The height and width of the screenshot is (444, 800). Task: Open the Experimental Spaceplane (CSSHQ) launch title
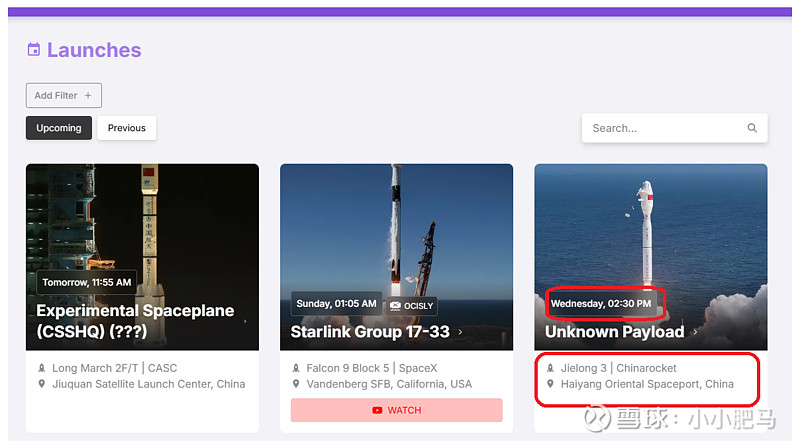click(x=135, y=321)
